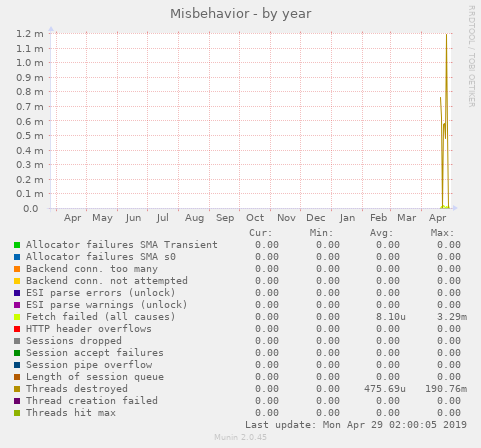The height and width of the screenshot is (448, 481).
Task: Click the 'ESI parse errors (unlock)' label
Action: tap(101, 293)
